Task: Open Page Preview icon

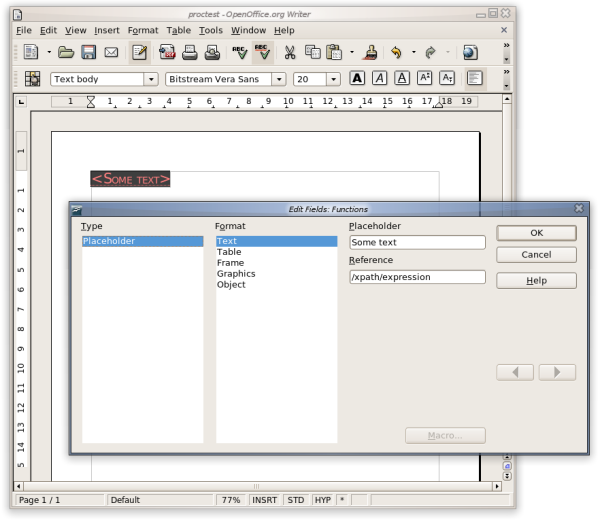Action: tap(212, 52)
